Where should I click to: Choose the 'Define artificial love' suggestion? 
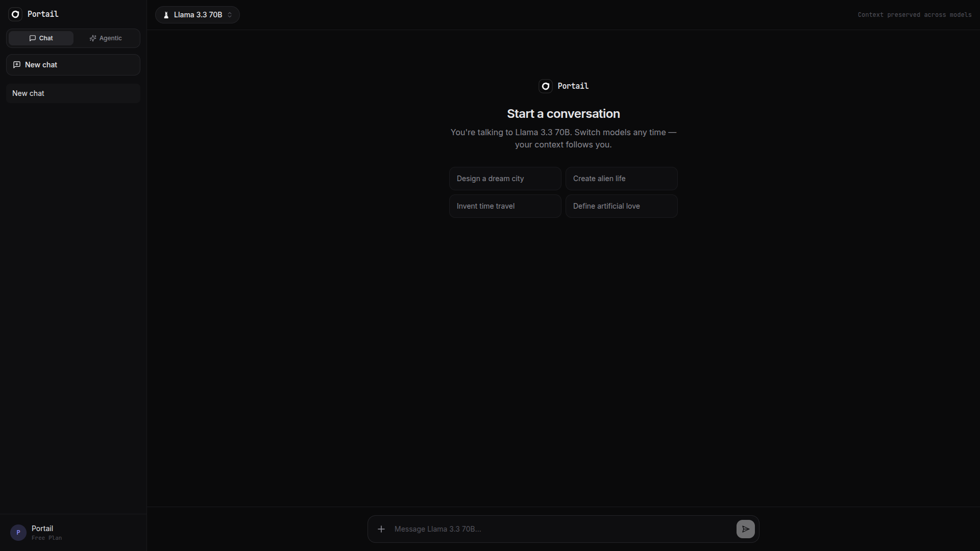[621, 206]
